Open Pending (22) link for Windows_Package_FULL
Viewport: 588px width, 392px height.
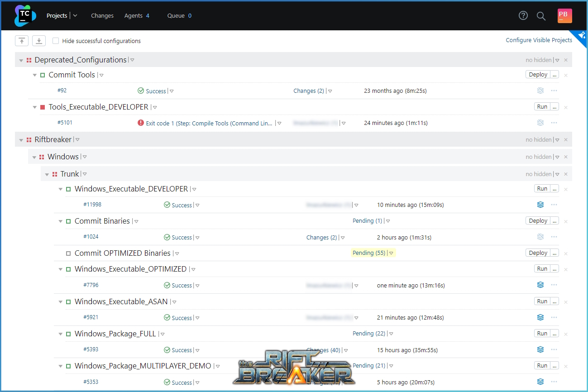tap(369, 333)
